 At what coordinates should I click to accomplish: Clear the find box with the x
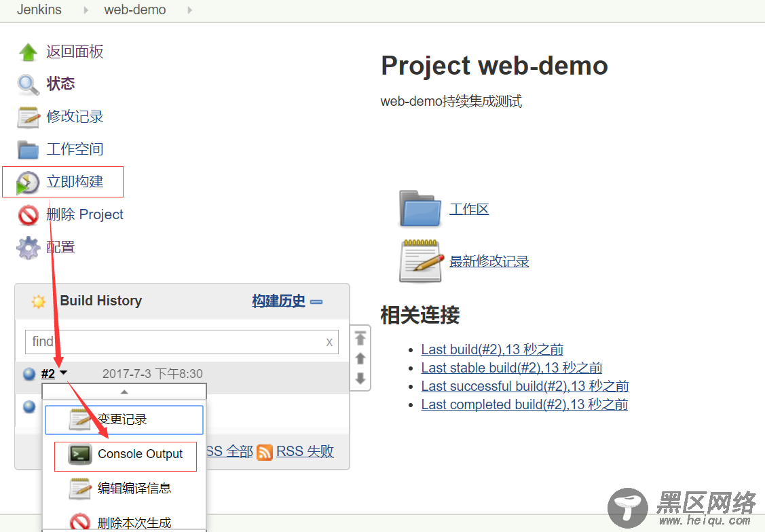click(329, 342)
